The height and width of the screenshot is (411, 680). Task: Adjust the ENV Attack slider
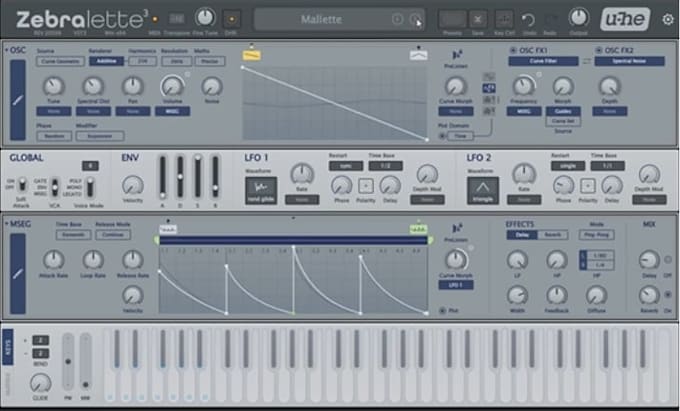[162, 177]
